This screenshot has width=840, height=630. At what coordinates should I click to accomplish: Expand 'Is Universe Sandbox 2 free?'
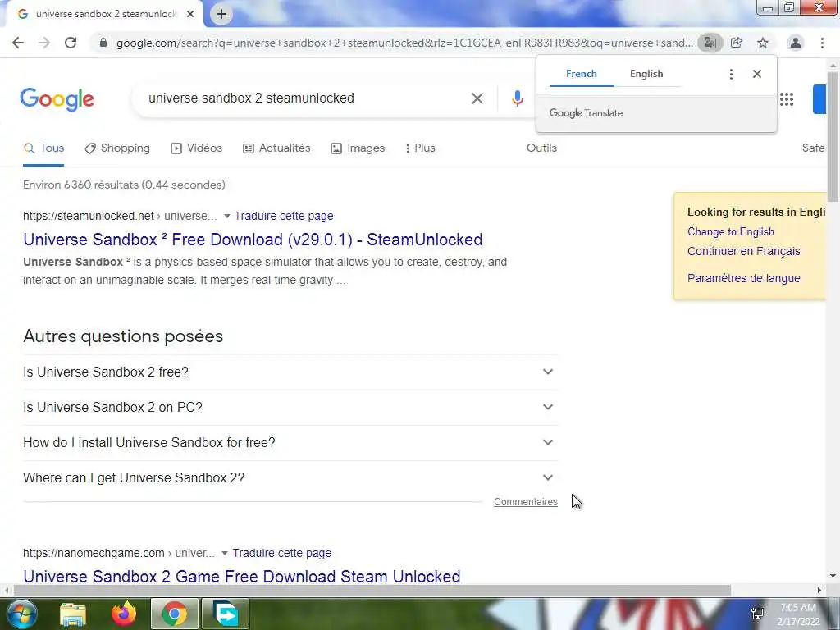tap(290, 372)
